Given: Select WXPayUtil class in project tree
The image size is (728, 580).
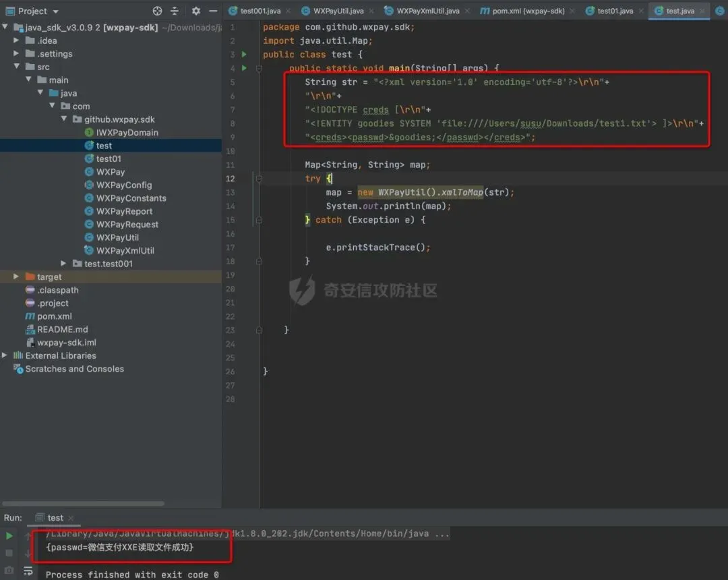Looking at the screenshot, I should (117, 237).
